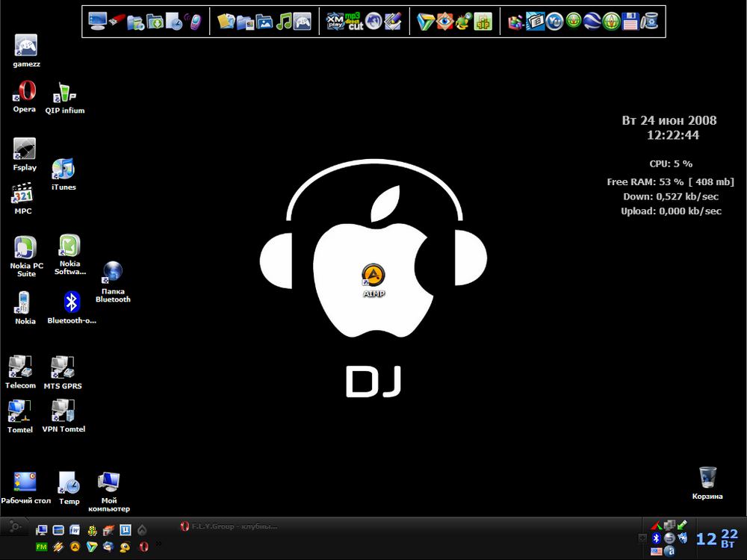Open the Корзина recycle bin

(707, 483)
